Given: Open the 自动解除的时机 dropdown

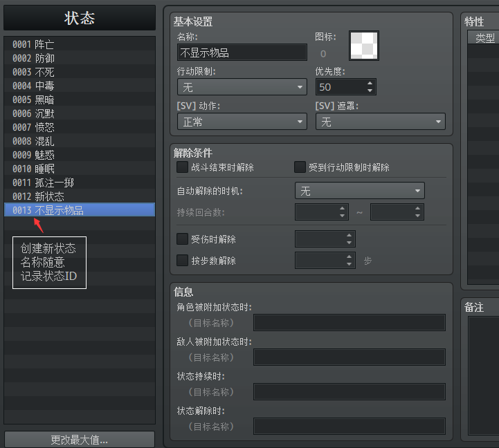Looking at the screenshot, I should tap(360, 191).
